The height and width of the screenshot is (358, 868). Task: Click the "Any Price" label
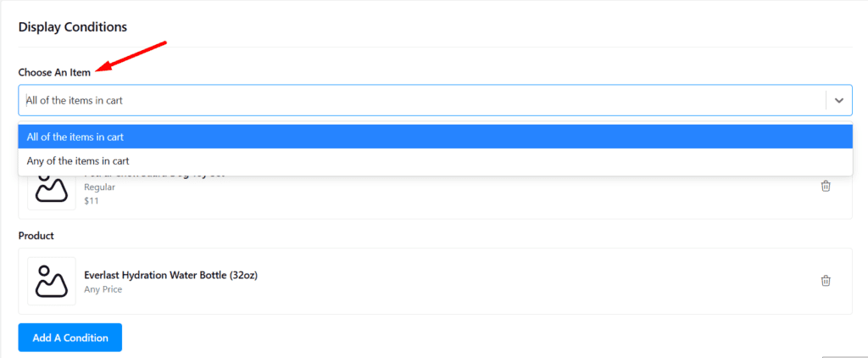103,289
